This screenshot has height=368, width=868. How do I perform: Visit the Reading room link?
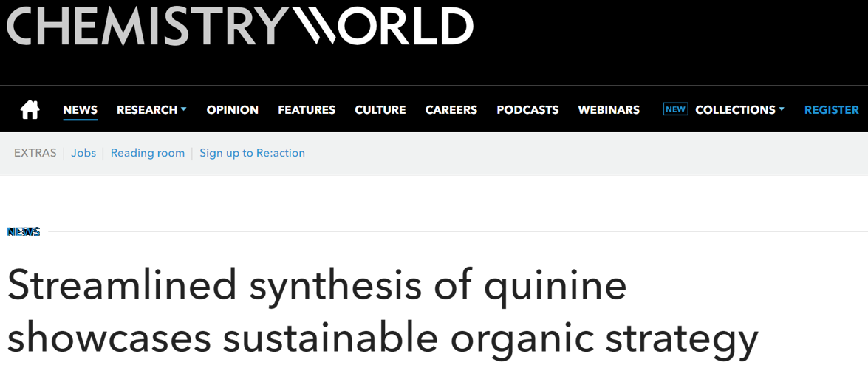click(x=148, y=153)
